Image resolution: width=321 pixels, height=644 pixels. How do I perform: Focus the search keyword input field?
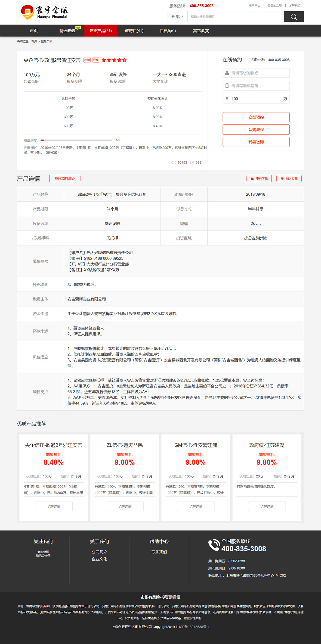235,17
